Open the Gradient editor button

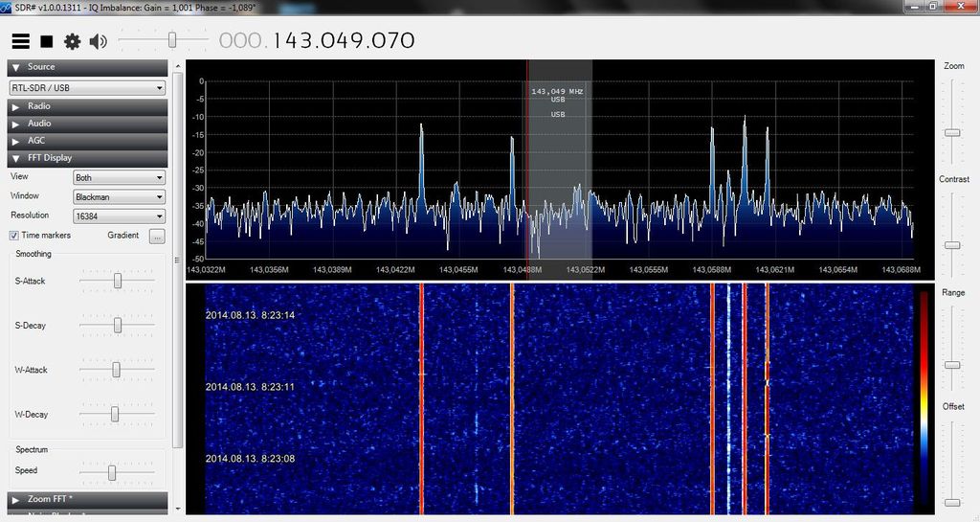157,236
